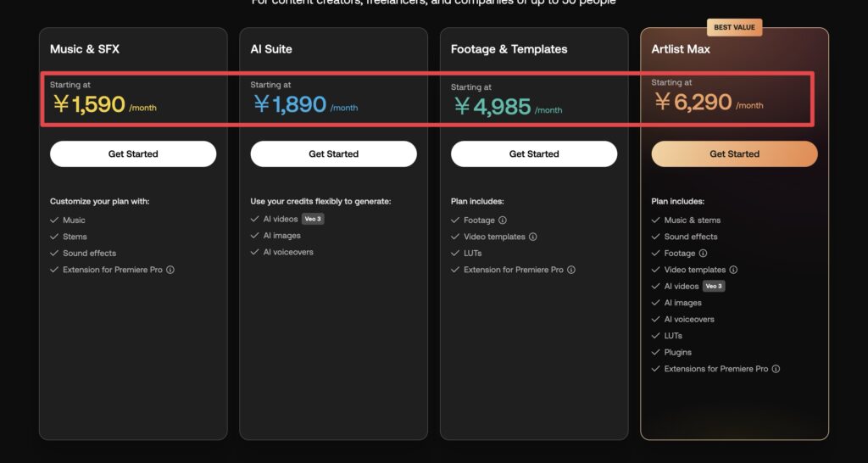This screenshot has width=868, height=463.
Task: Click the Veo 3 badge in Artlist Max
Action: (x=714, y=287)
